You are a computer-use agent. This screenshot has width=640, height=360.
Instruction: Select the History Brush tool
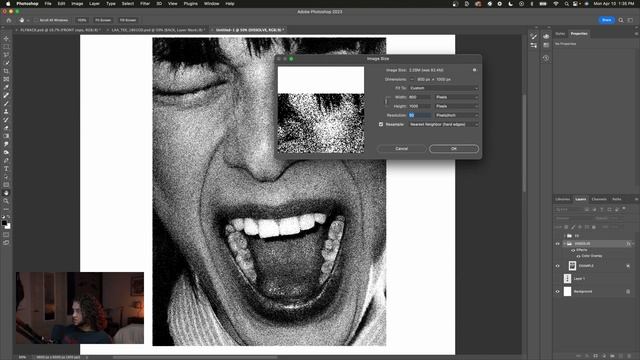click(x=6, y=120)
